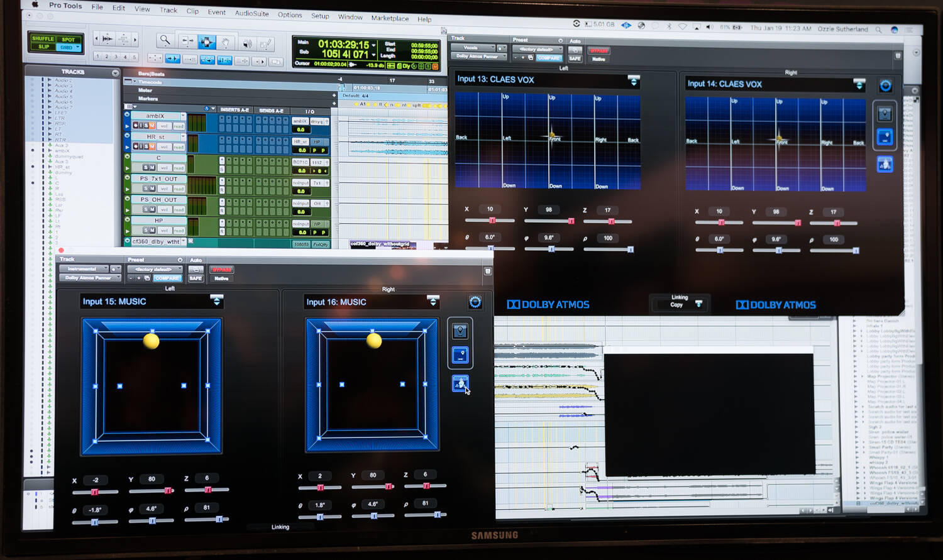Open the Input 16: MUSIC selector dropdown
Screen dimensions: 943x560
pyautogui.click(x=433, y=301)
